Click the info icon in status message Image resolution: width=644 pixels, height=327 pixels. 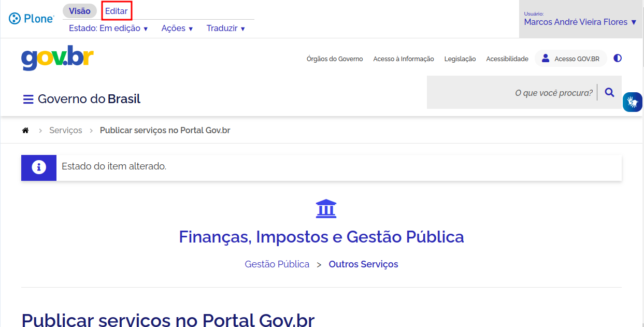coord(39,167)
